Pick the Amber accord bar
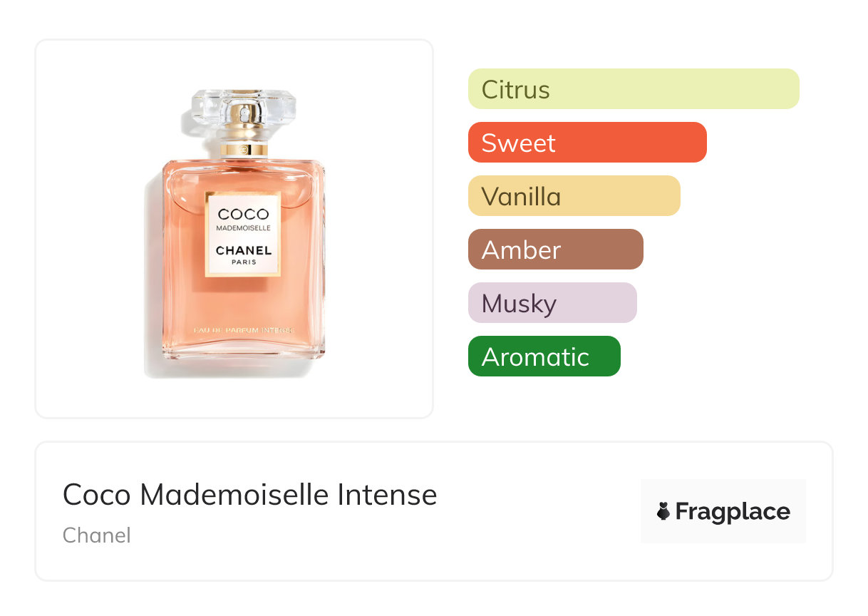The height and width of the screenshot is (616, 868). [556, 250]
